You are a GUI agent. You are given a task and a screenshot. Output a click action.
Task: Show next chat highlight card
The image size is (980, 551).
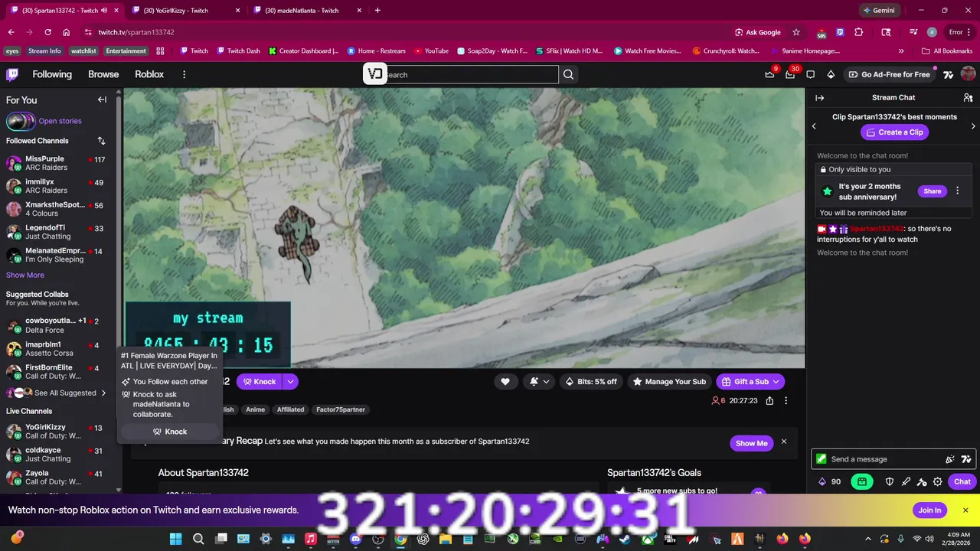coord(973,126)
